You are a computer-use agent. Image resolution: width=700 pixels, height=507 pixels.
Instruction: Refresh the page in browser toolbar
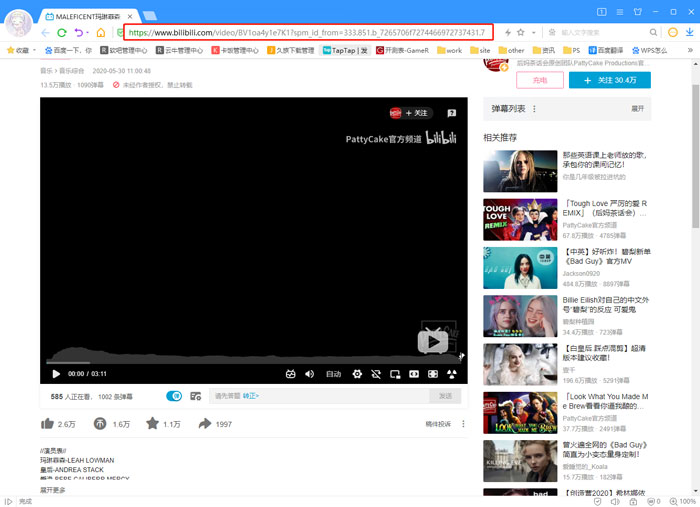62,32
